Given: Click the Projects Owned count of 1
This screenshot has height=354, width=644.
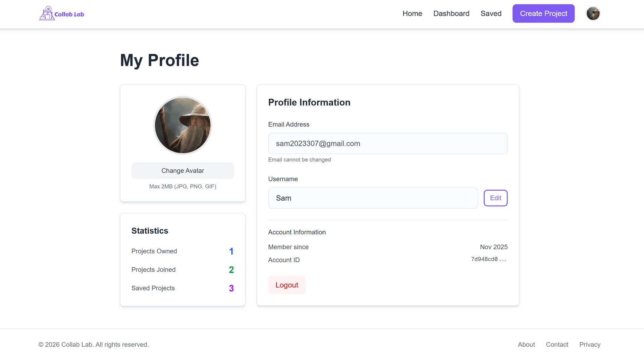Looking at the screenshot, I should 231,251.
